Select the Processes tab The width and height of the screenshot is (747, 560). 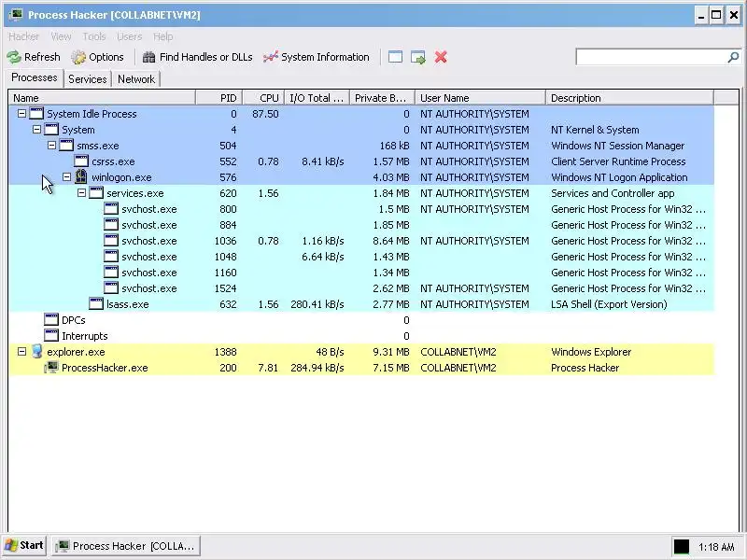(35, 77)
